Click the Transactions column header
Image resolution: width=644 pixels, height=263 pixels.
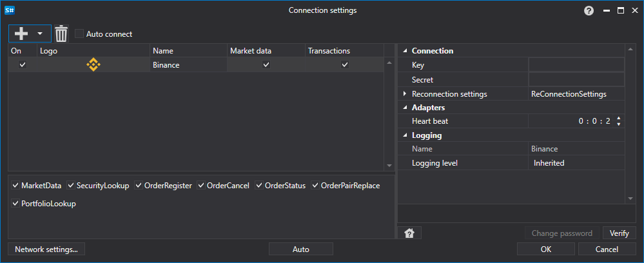click(345, 51)
